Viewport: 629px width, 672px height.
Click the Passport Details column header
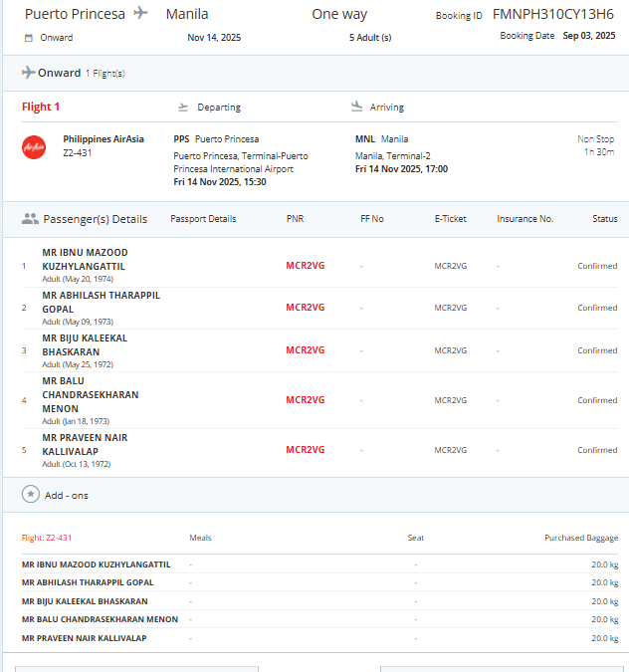pyautogui.click(x=203, y=219)
